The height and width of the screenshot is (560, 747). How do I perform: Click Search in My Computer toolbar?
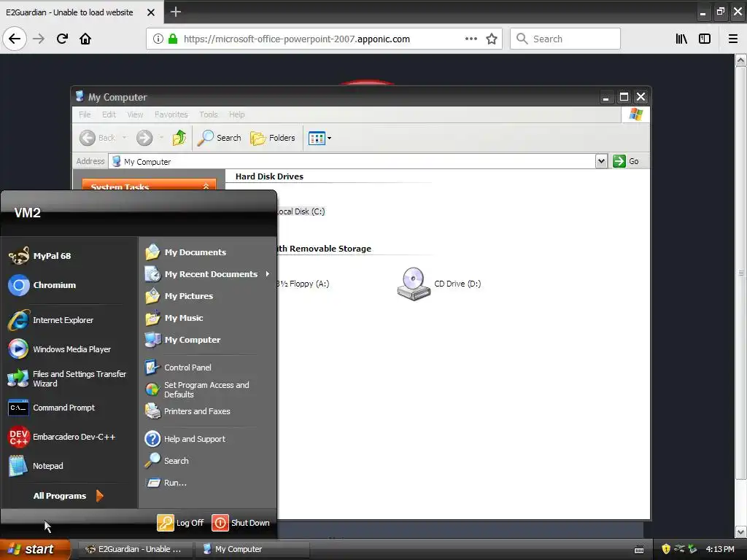pos(220,138)
